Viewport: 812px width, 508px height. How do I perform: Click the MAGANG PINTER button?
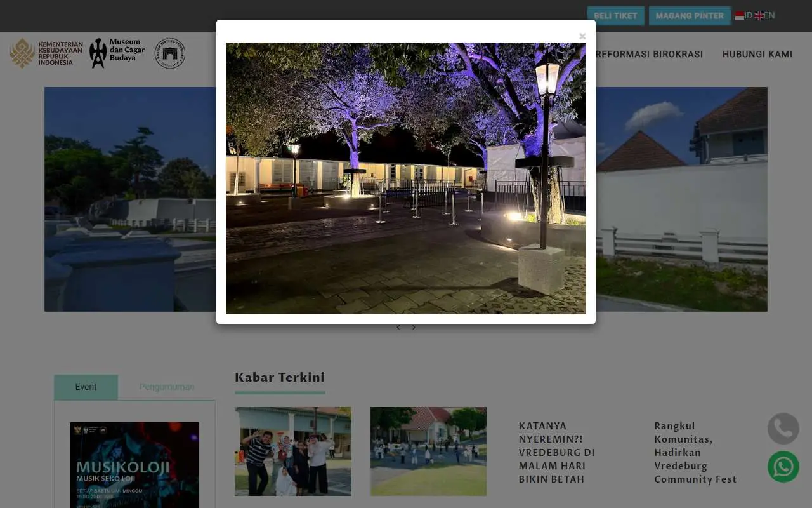point(690,16)
